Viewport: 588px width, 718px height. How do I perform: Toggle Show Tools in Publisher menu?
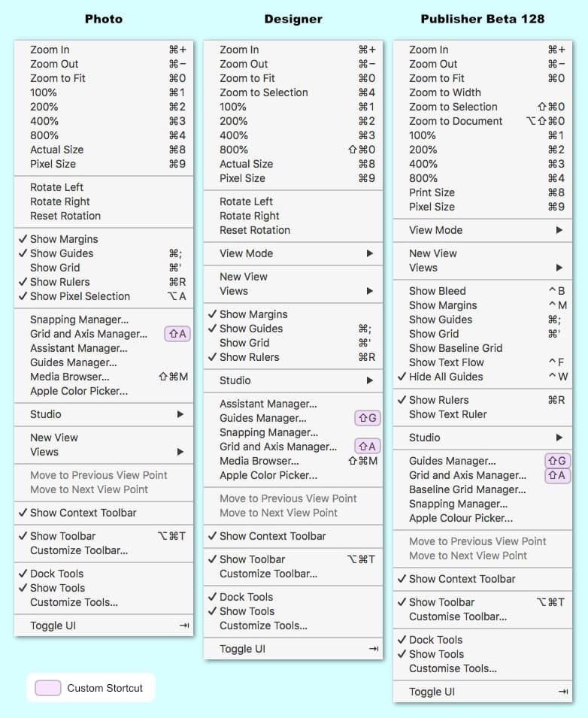pyautogui.click(x=483, y=654)
